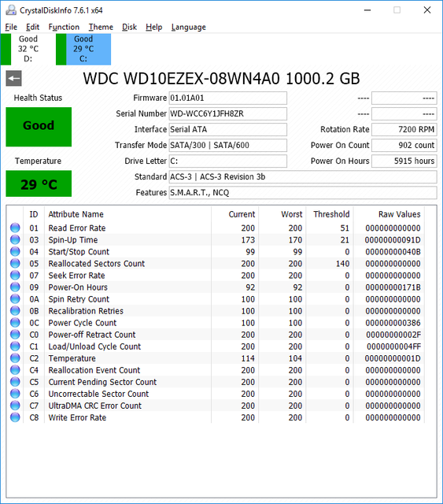443x504 pixels.
Task: Open the Function menu
Action: [64, 27]
